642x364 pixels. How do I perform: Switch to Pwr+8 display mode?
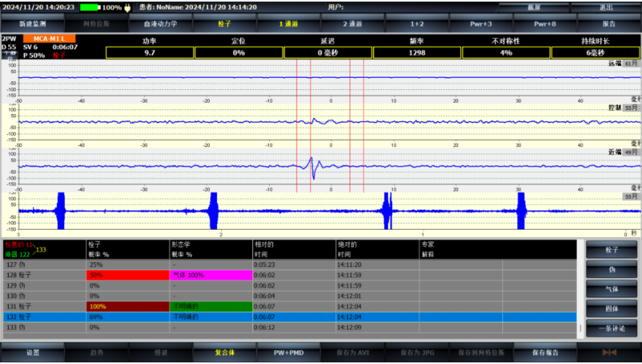click(545, 24)
